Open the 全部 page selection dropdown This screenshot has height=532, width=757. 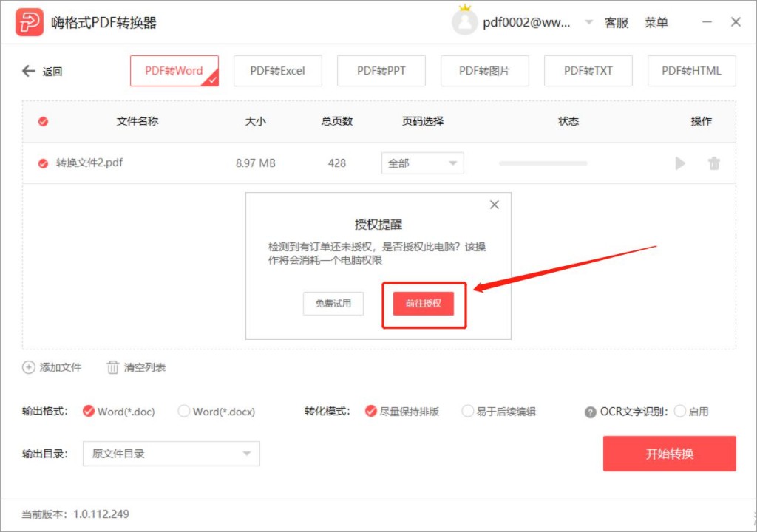(422, 163)
